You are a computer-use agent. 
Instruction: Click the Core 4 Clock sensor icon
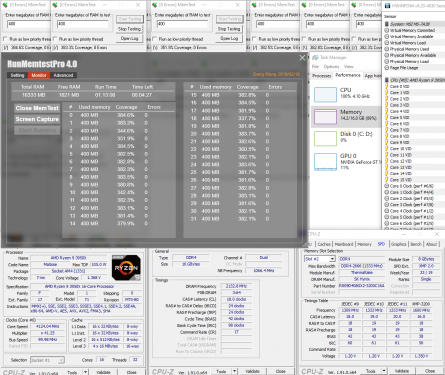tap(387, 211)
